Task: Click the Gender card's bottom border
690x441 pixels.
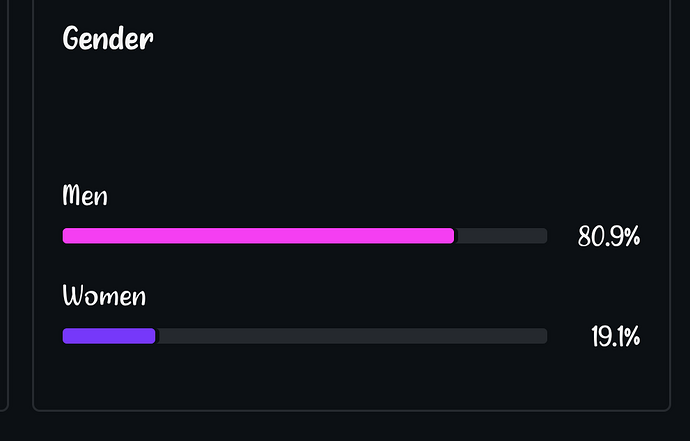Action: tap(350, 410)
